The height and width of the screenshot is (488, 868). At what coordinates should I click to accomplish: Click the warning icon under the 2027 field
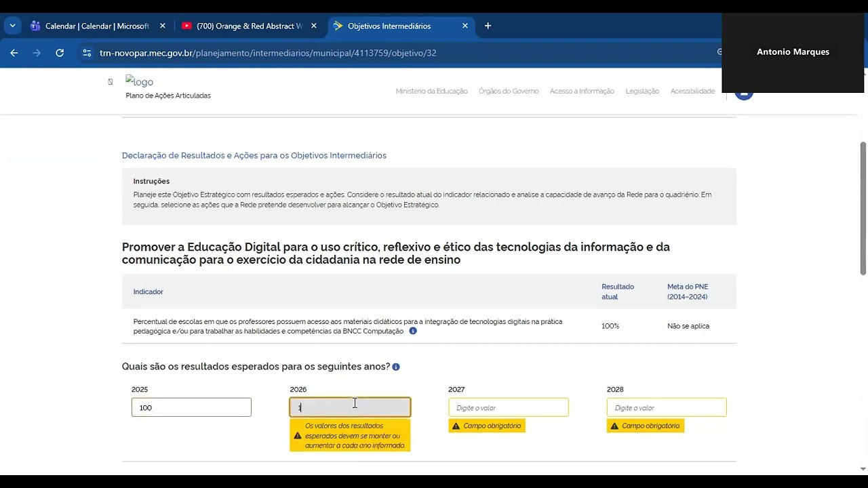[456, 426]
